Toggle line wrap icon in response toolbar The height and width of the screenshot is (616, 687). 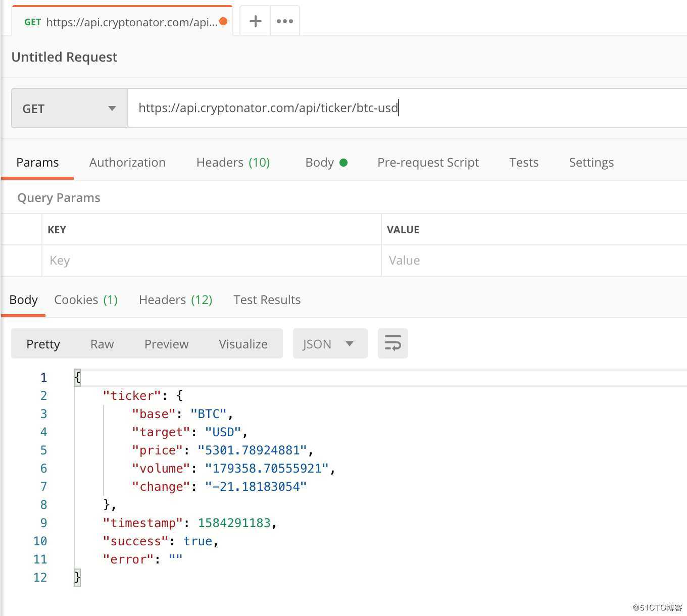click(393, 343)
